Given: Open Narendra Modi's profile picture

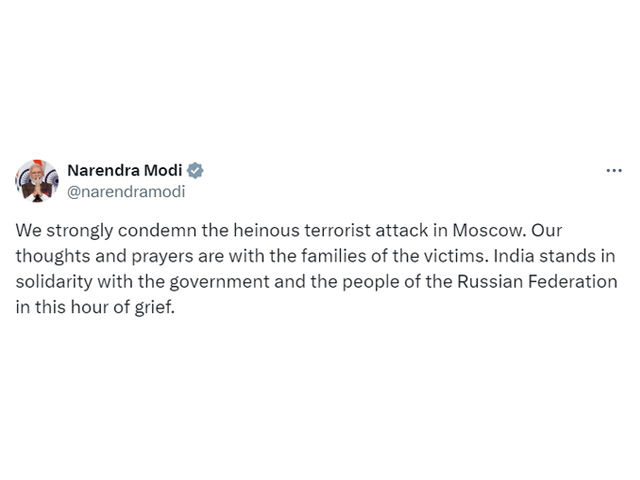Looking at the screenshot, I should (37, 180).
